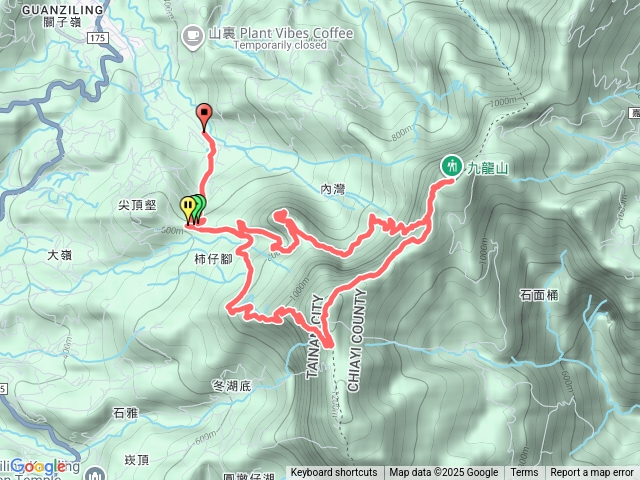640x480 pixels.
Task: Click the 石面桶 place label
Action: [539, 295]
